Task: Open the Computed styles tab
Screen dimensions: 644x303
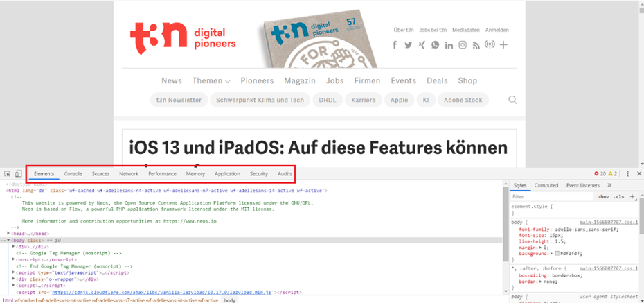Action: click(x=546, y=185)
